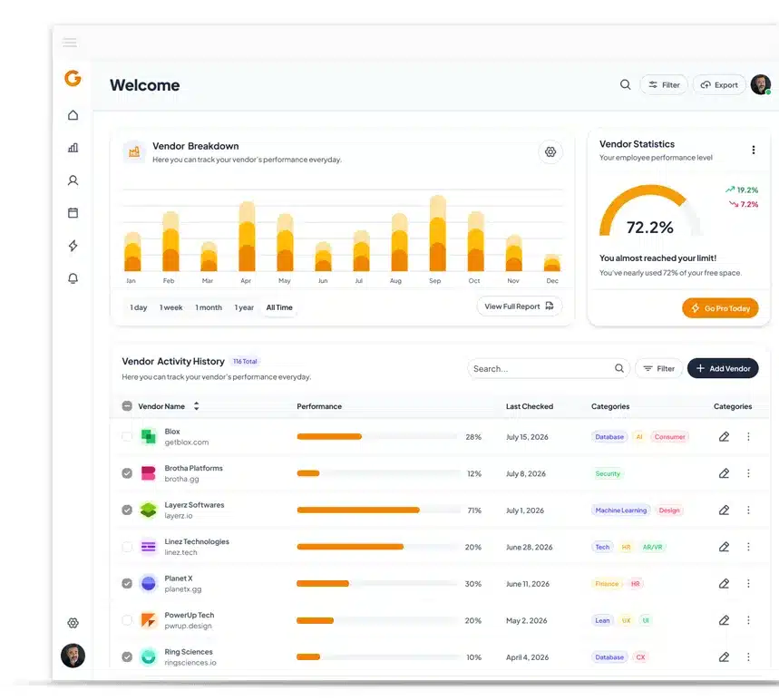Click the search icon in vendor search box
The width and height of the screenshot is (779, 700).
[x=619, y=368]
